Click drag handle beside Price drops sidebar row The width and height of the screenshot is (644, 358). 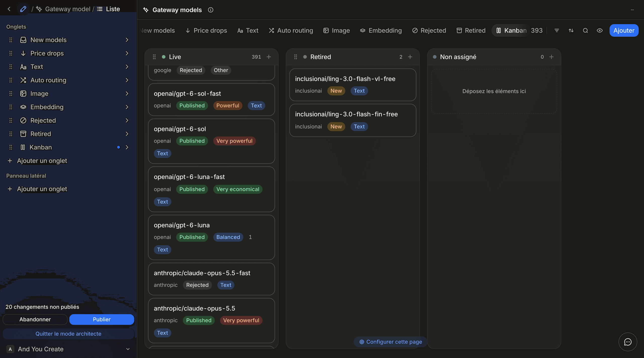(11, 53)
